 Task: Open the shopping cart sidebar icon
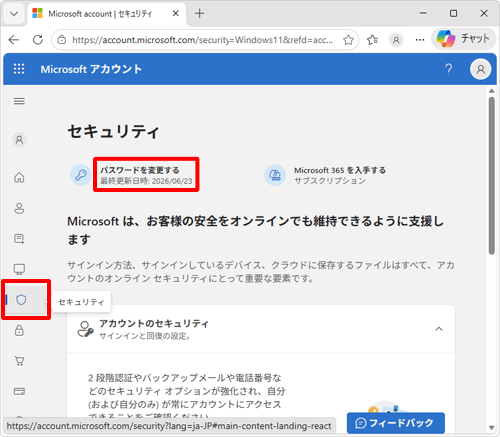[x=19, y=361]
